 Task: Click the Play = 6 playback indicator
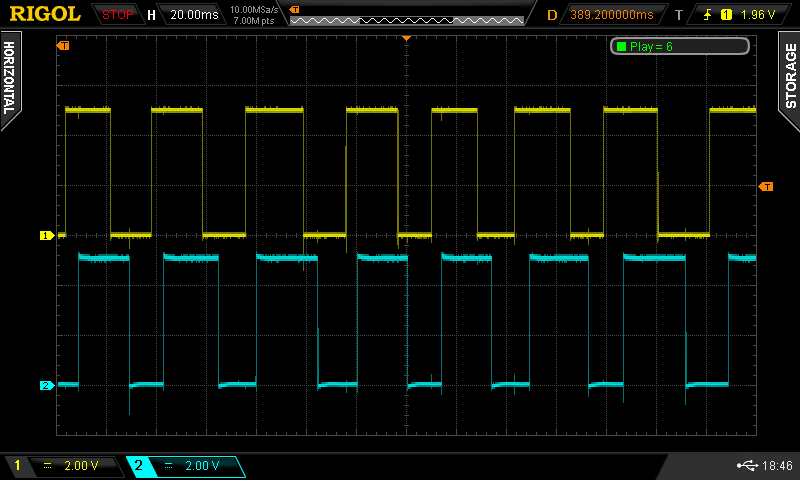pyautogui.click(x=680, y=46)
